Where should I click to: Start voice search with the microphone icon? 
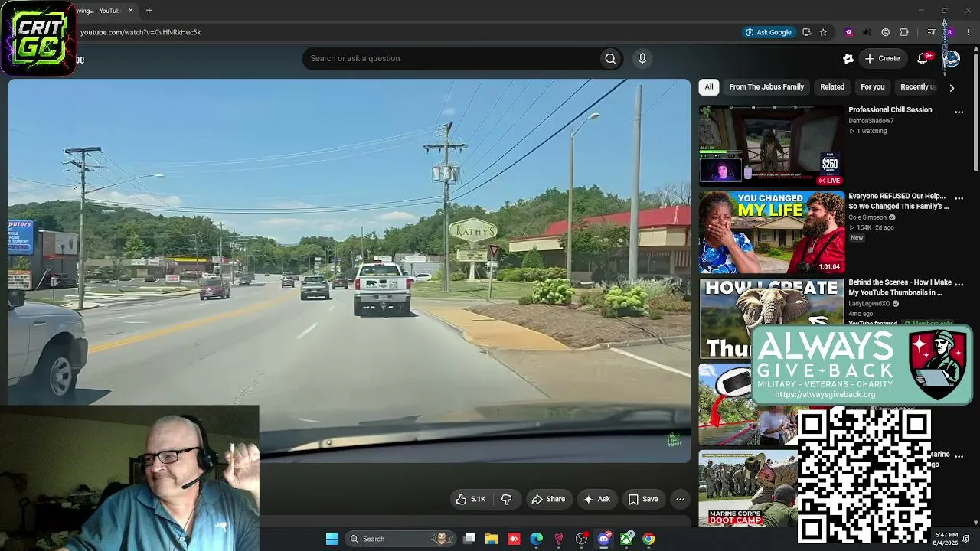tap(642, 58)
